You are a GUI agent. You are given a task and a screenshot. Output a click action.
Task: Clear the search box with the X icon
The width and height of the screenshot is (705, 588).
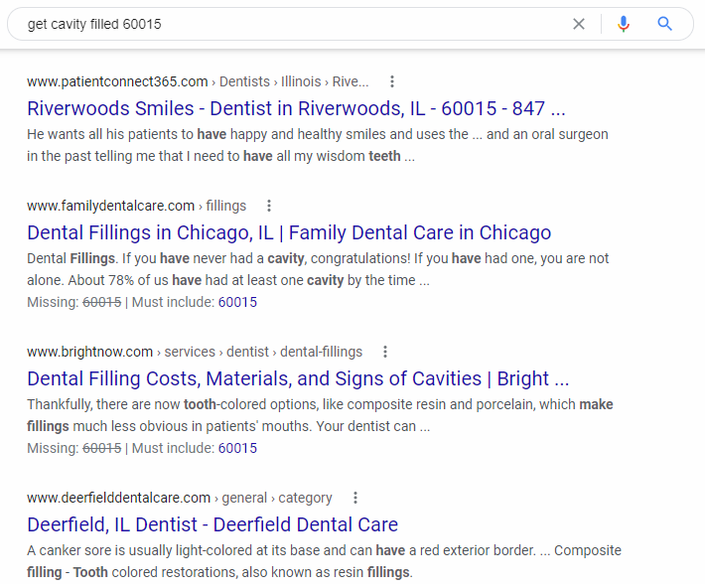(579, 24)
